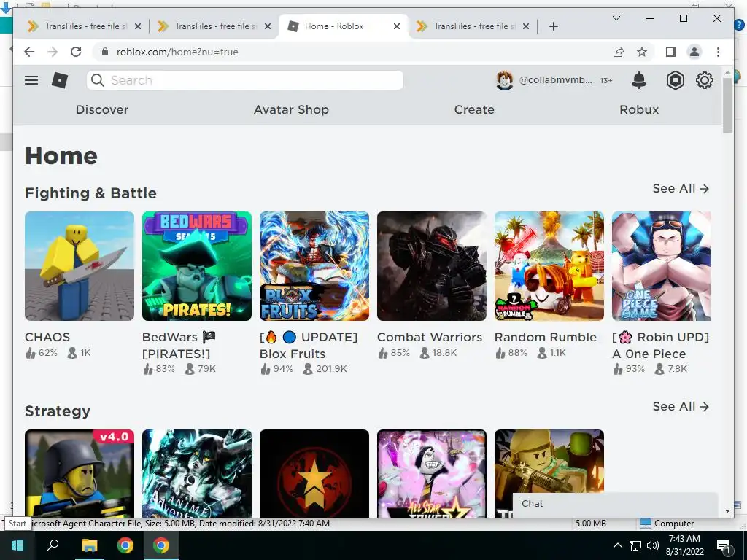Click the collabmvmb avatar picture

tap(505, 80)
